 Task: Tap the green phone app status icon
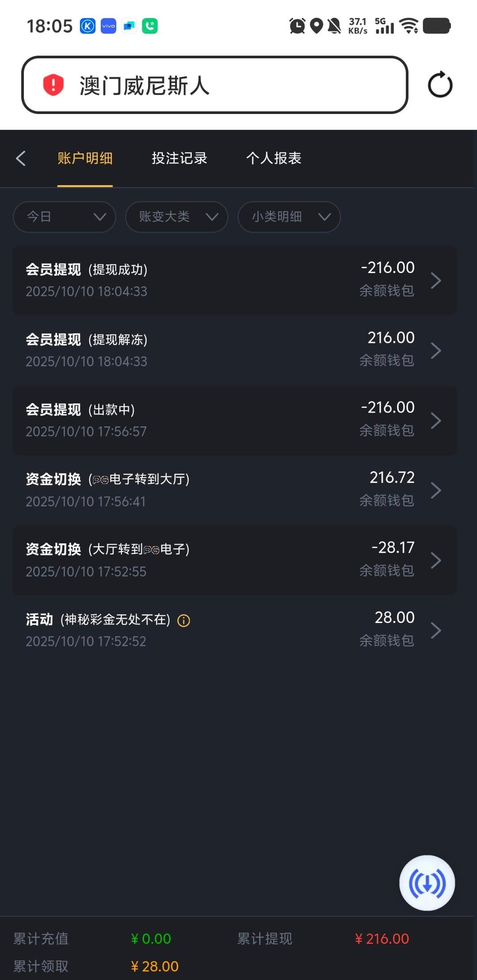tap(150, 26)
